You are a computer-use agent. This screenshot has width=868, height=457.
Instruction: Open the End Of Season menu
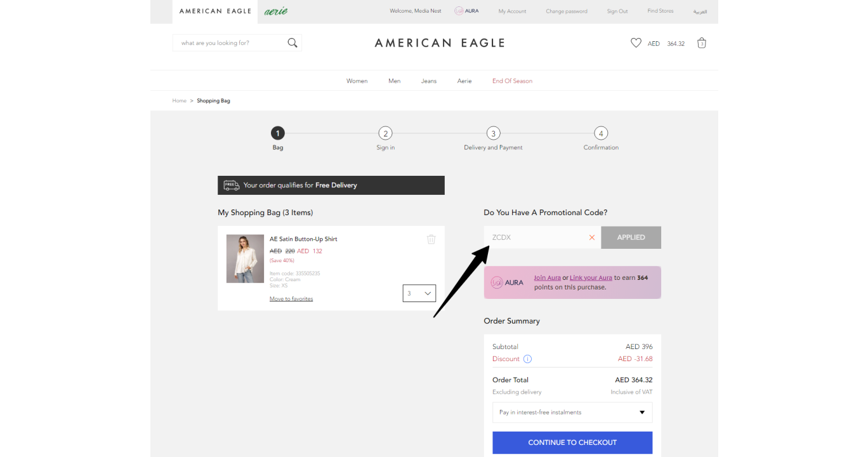pos(512,81)
